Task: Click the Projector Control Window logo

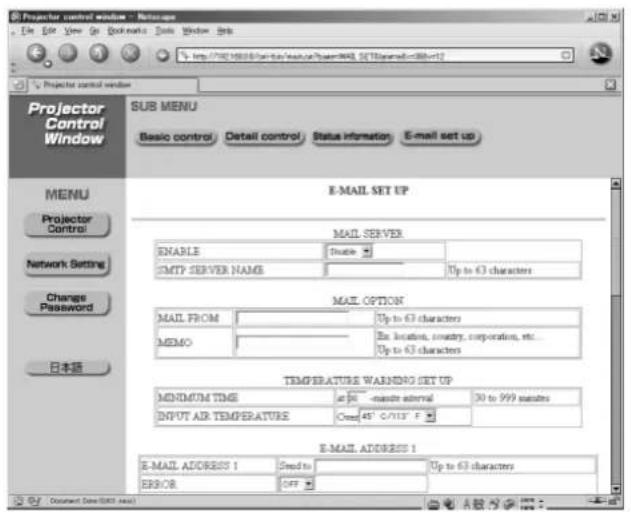Action: click(x=67, y=124)
